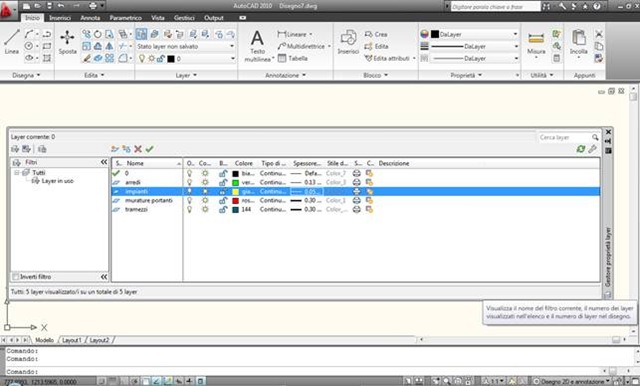This screenshot has width=640, height=386.
Task: Select the murature portanti layer name
Action: click(149, 200)
